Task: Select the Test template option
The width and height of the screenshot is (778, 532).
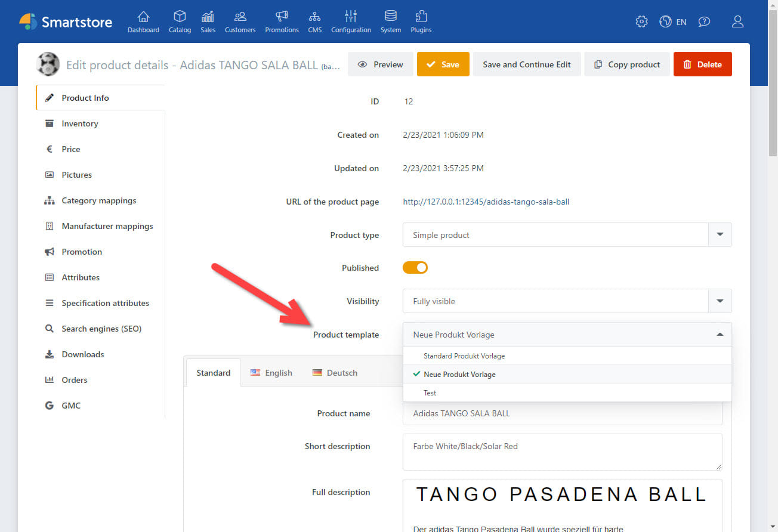Action: 430,393
